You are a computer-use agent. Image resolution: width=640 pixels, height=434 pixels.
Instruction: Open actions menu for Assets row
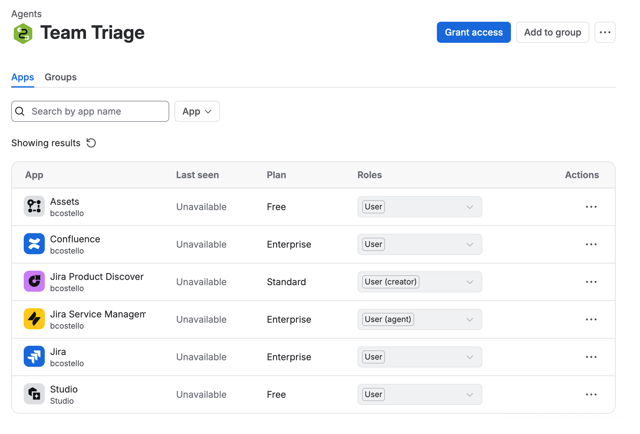point(591,207)
